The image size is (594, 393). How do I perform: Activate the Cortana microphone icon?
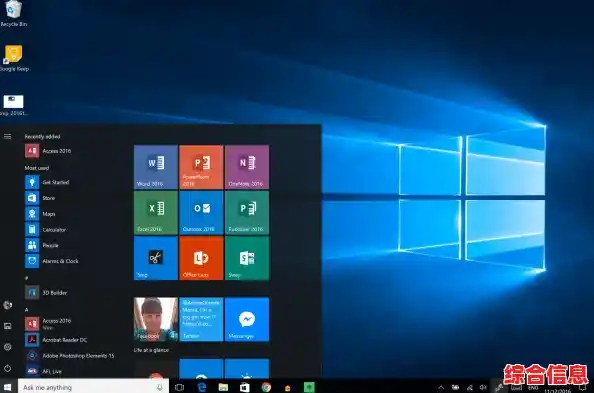pos(160,387)
